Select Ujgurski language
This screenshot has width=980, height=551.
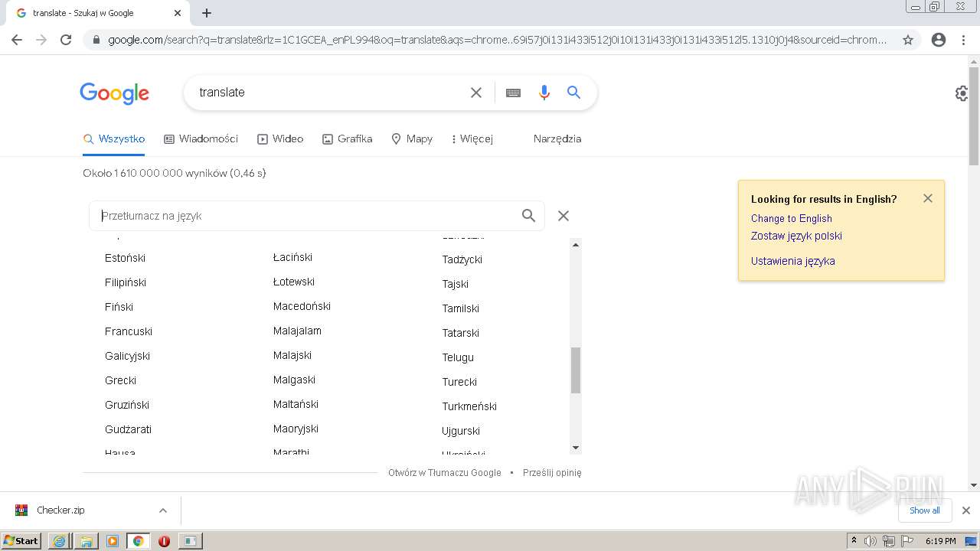click(x=461, y=431)
